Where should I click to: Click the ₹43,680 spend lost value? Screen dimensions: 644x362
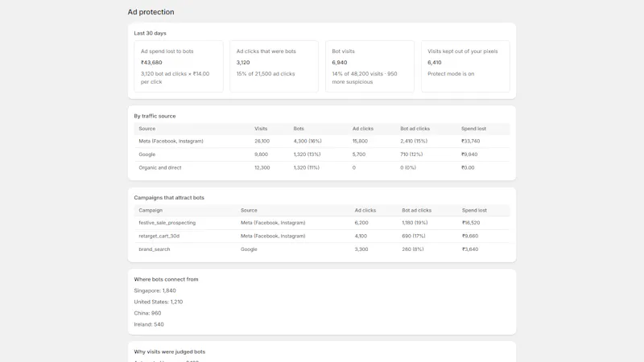[x=151, y=63]
